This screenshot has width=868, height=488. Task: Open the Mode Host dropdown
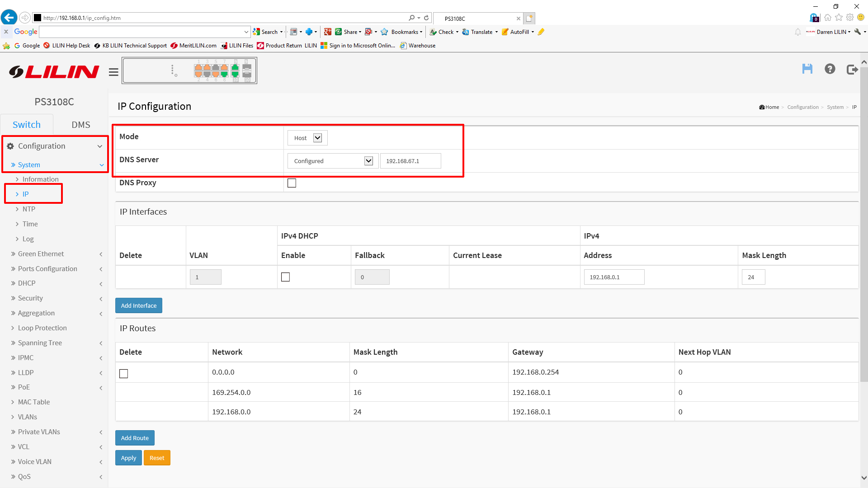tap(307, 138)
